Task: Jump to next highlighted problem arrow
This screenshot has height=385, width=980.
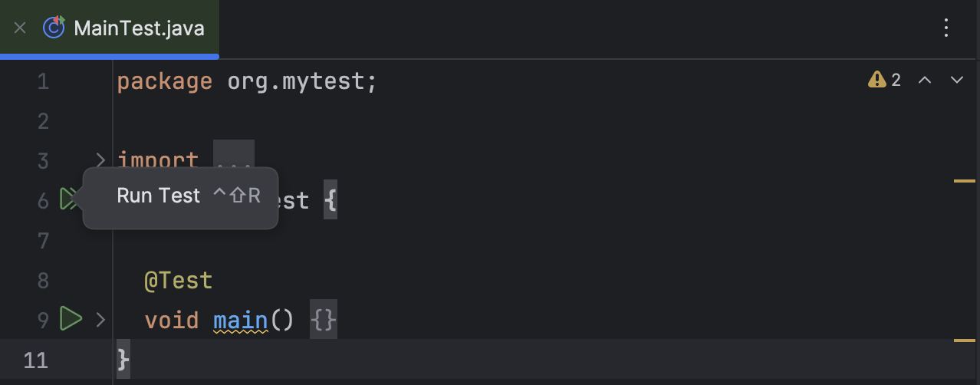Action: coord(956,80)
